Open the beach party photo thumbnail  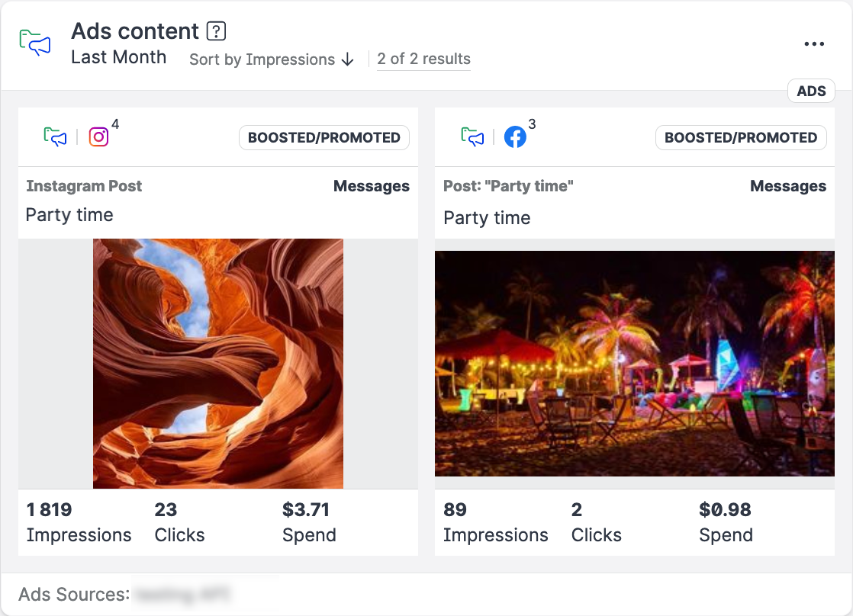pyautogui.click(x=634, y=363)
